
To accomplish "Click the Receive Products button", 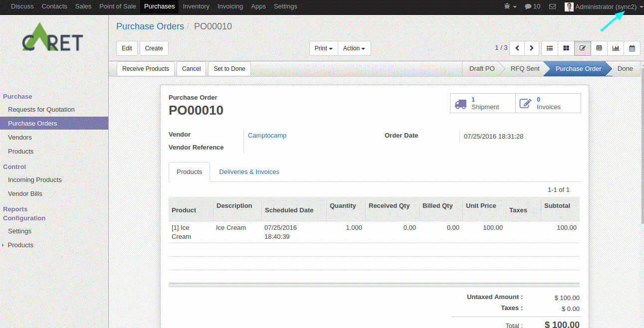I will click(146, 69).
